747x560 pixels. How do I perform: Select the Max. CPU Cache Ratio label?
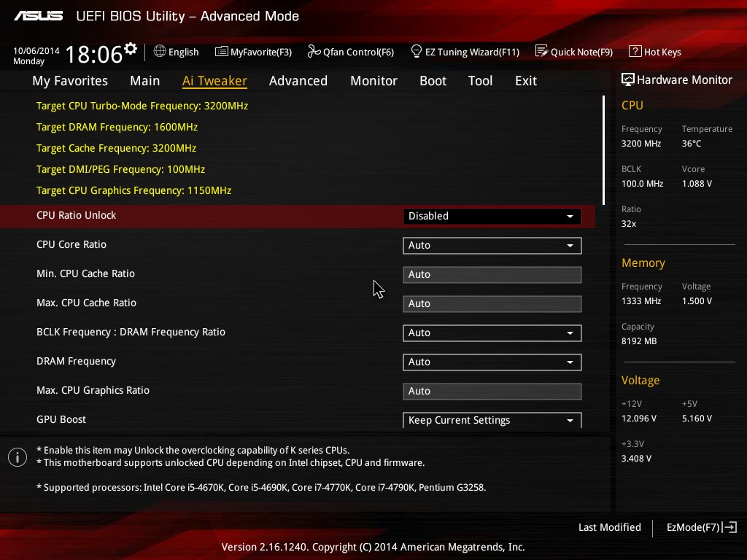(x=86, y=303)
